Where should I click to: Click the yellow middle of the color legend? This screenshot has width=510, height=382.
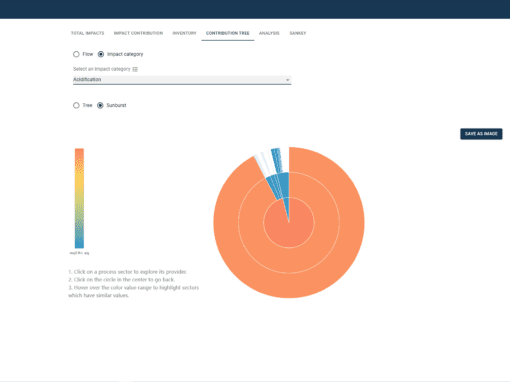(79, 182)
